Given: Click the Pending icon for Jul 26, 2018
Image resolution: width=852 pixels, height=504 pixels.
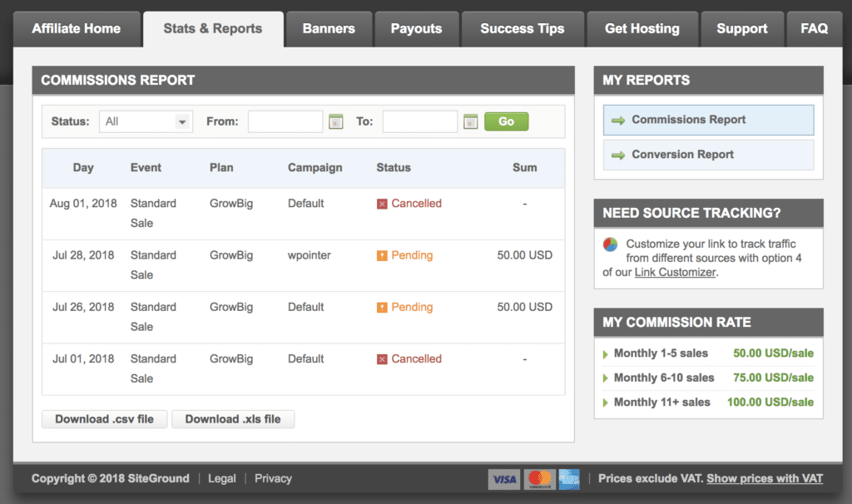Looking at the screenshot, I should 382,308.
